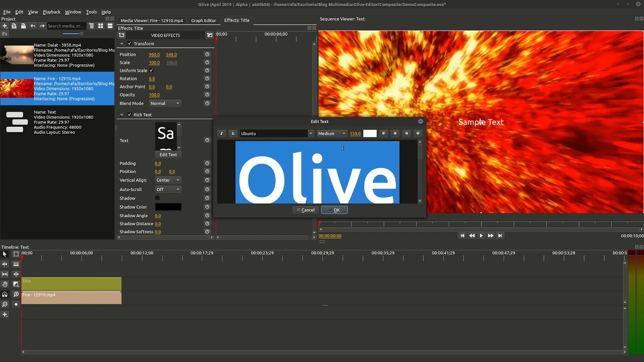The width and height of the screenshot is (644, 362).
Task: Open the Blend Mode Normal dropdown
Action: point(165,103)
